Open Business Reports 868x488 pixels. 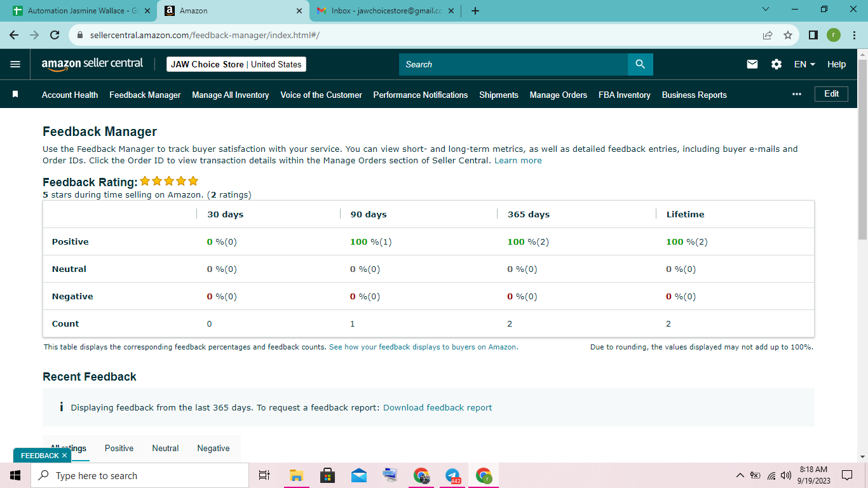[695, 95]
